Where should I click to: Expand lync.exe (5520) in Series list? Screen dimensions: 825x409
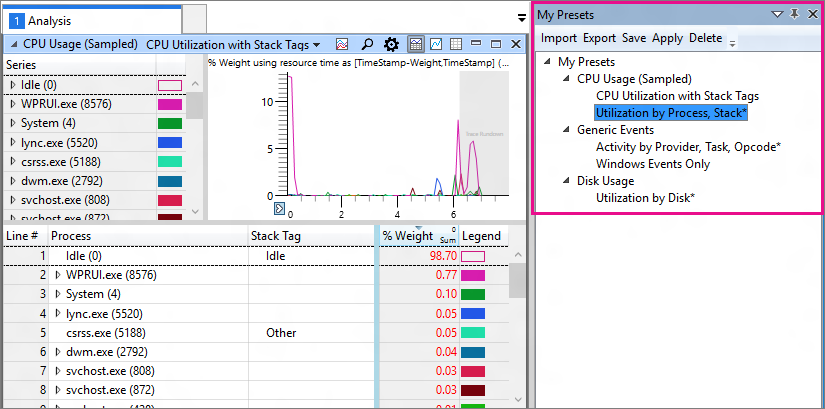click(x=13, y=143)
